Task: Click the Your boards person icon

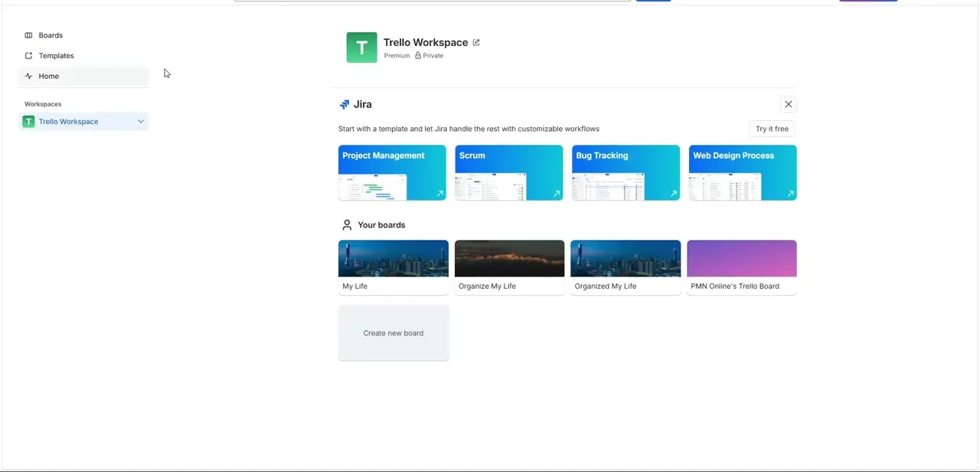Action: [x=347, y=225]
